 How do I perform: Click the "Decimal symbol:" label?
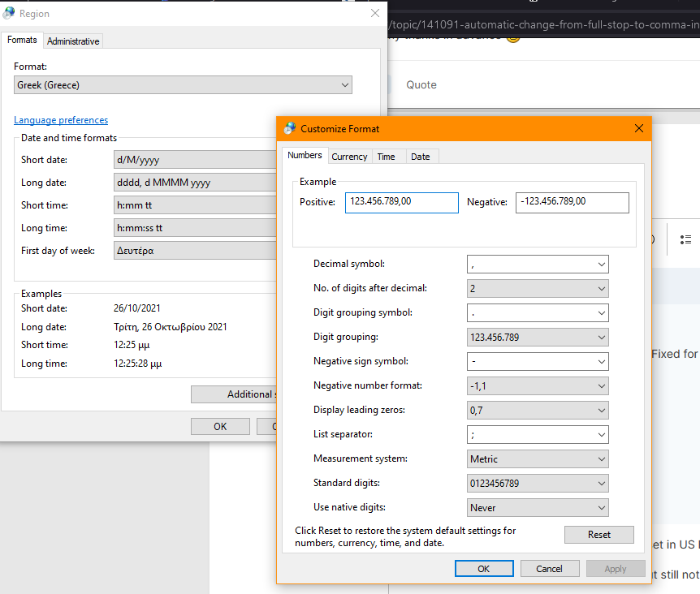[x=349, y=264]
